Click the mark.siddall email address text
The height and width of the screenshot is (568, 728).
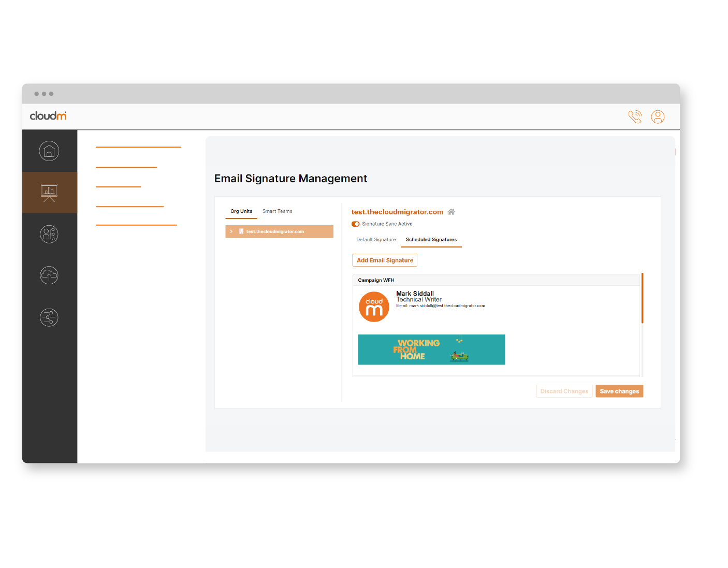pos(447,305)
